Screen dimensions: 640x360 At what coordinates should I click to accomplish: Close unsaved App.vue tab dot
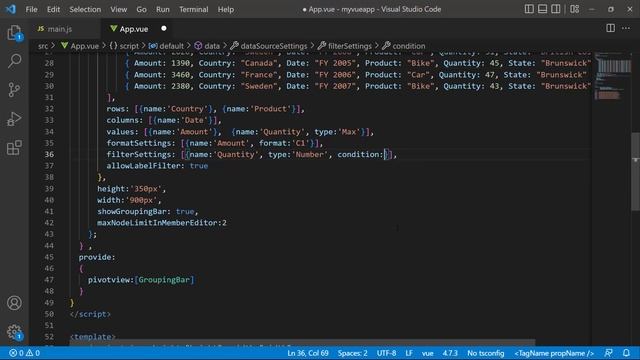164,29
